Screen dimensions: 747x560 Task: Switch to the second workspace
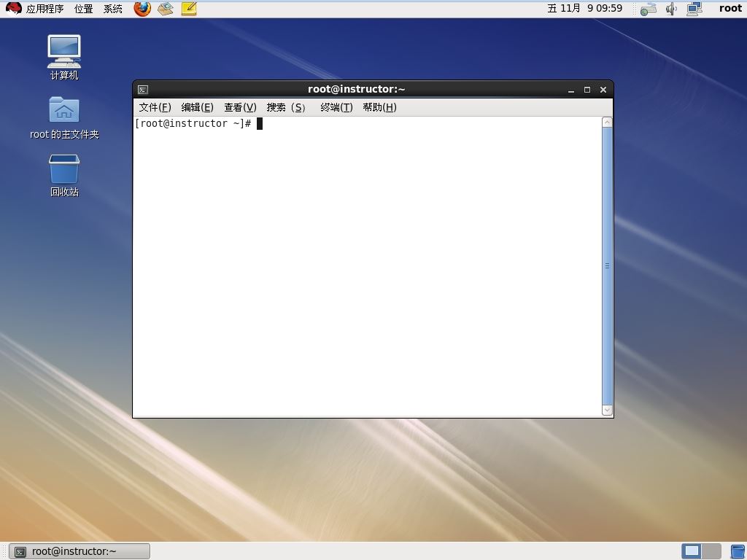(x=711, y=551)
